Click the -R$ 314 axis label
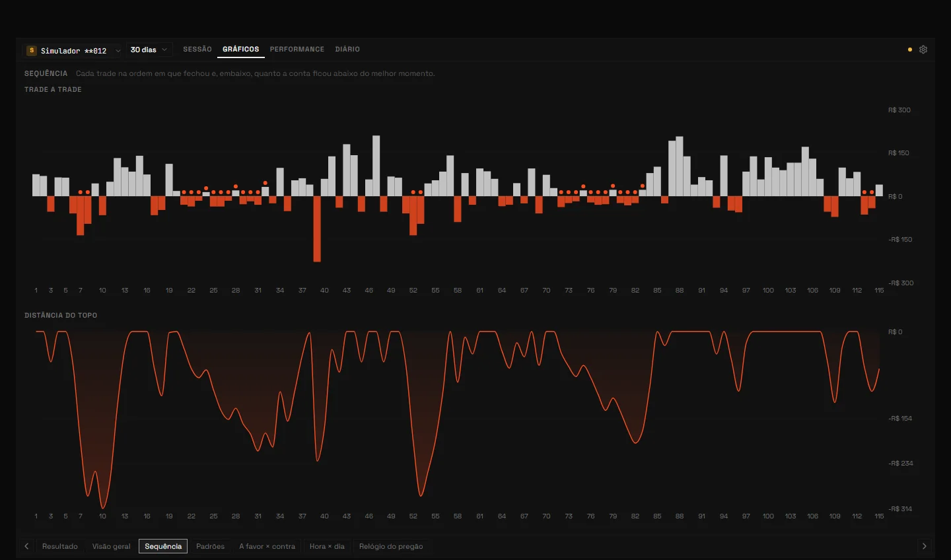The height and width of the screenshot is (560, 951). (900, 509)
